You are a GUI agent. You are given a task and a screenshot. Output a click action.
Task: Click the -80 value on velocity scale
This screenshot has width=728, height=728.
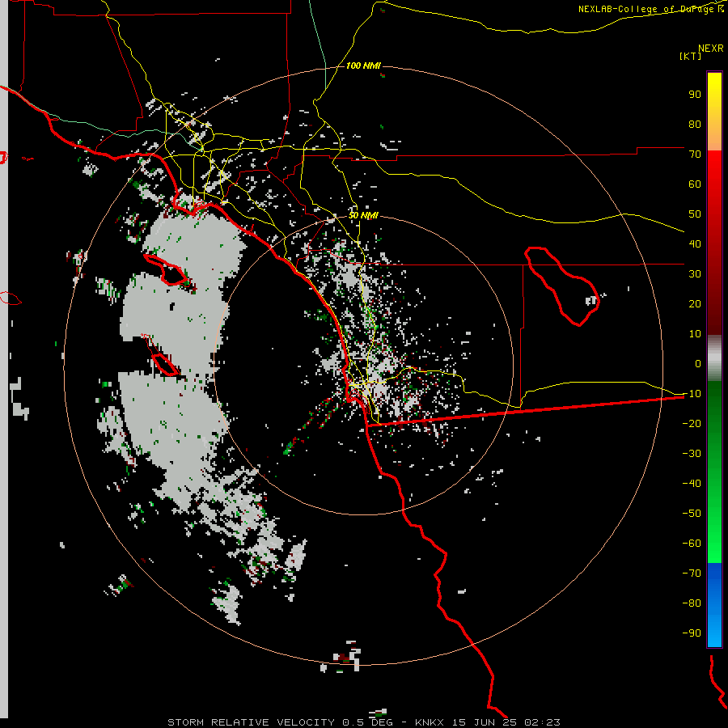pos(692,603)
